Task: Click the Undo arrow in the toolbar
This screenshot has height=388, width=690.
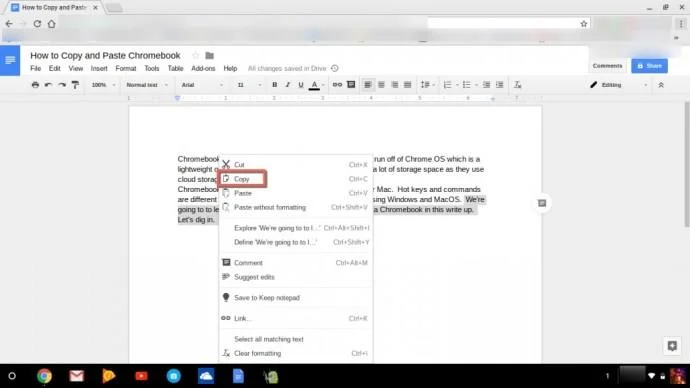Action: click(x=48, y=85)
